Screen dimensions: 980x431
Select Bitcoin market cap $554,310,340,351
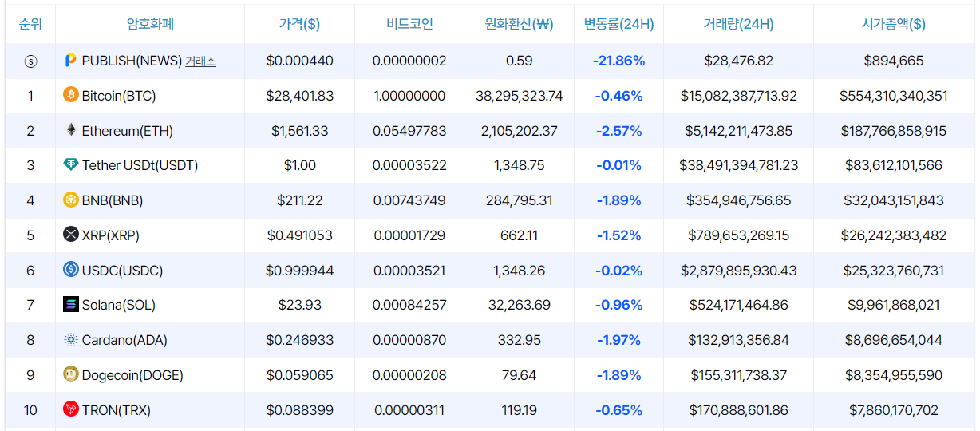click(x=894, y=96)
